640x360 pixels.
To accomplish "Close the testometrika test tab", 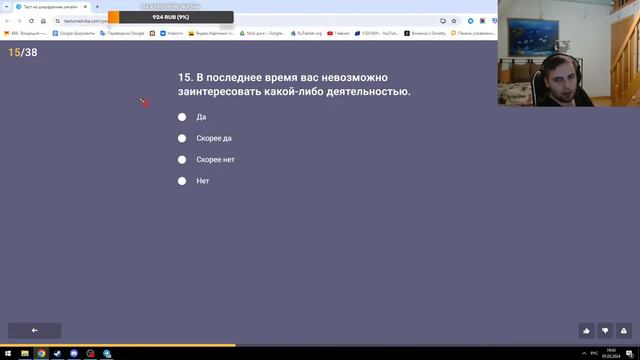I will pyautogui.click(x=85, y=7).
